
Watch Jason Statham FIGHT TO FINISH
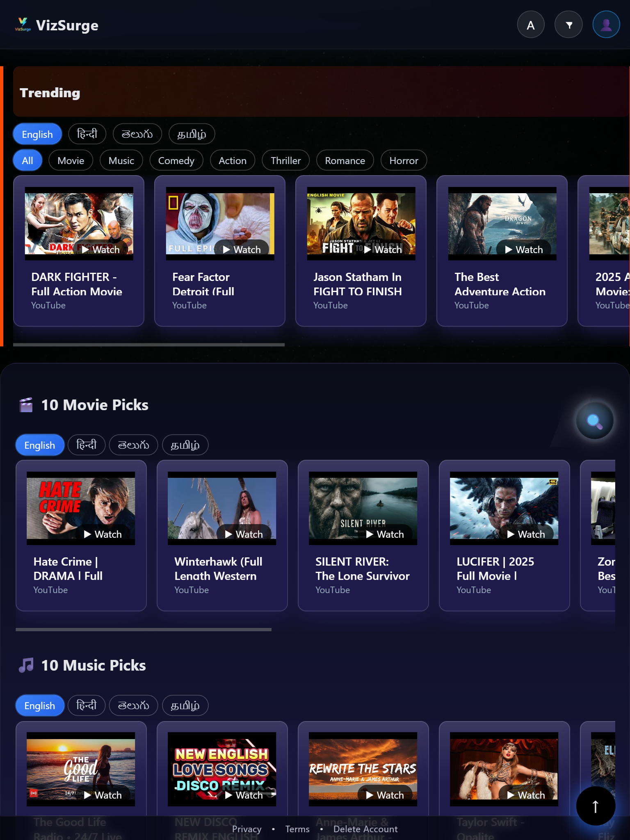coord(383,249)
